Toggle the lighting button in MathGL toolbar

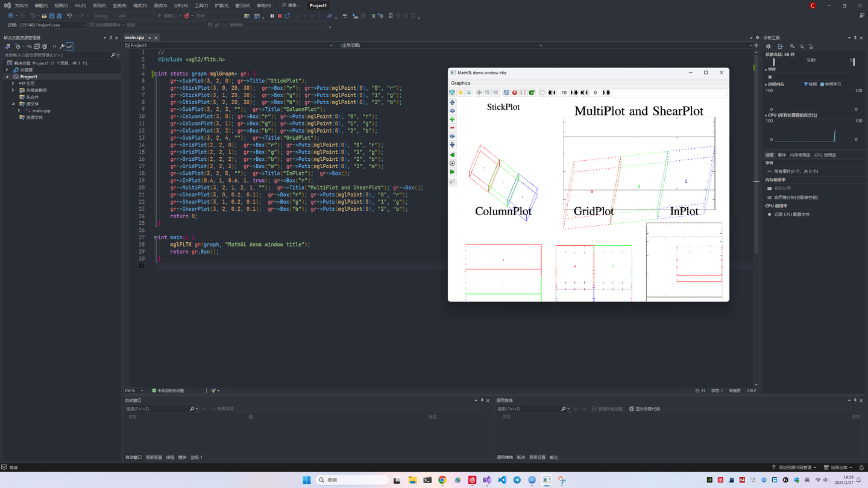(x=461, y=93)
